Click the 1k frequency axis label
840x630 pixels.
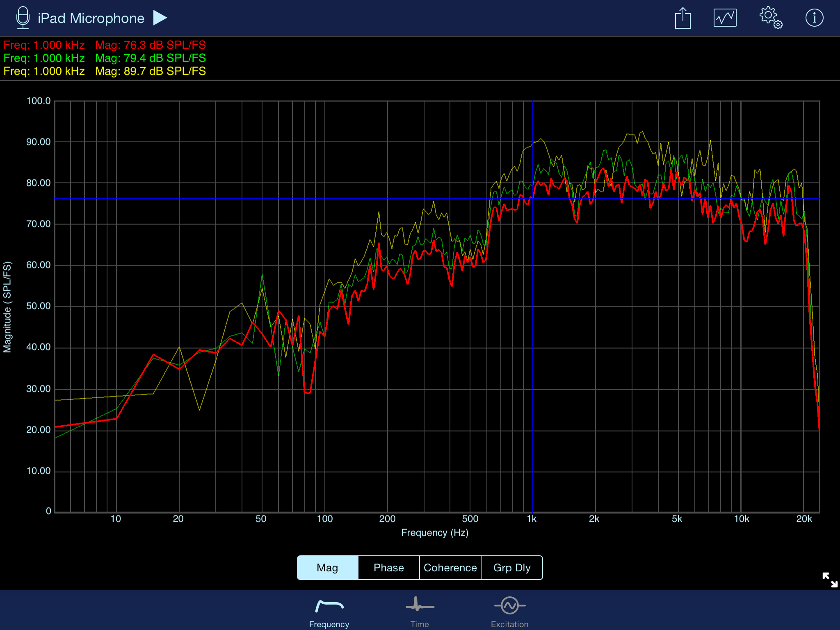[x=532, y=519]
